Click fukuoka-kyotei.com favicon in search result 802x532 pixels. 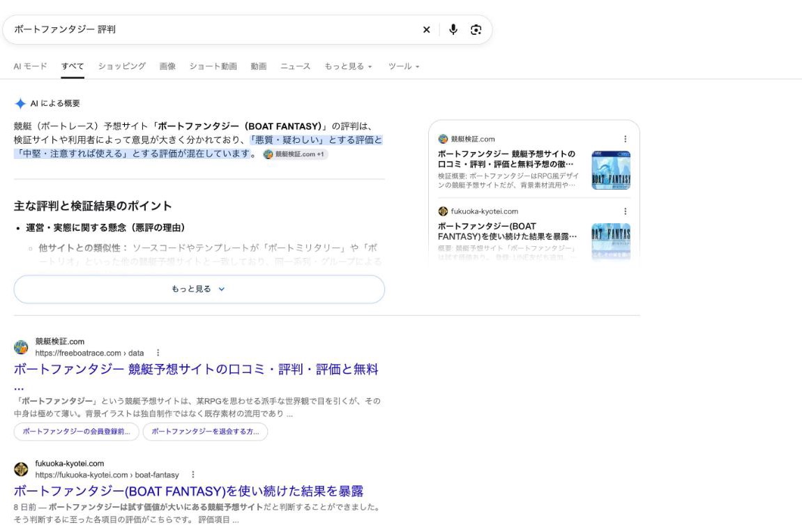coord(21,469)
